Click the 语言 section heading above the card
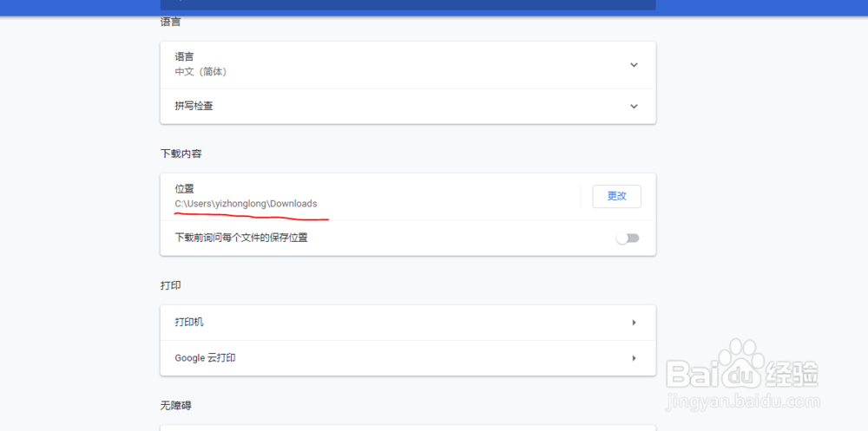The height and width of the screenshot is (431, 868). tap(170, 21)
